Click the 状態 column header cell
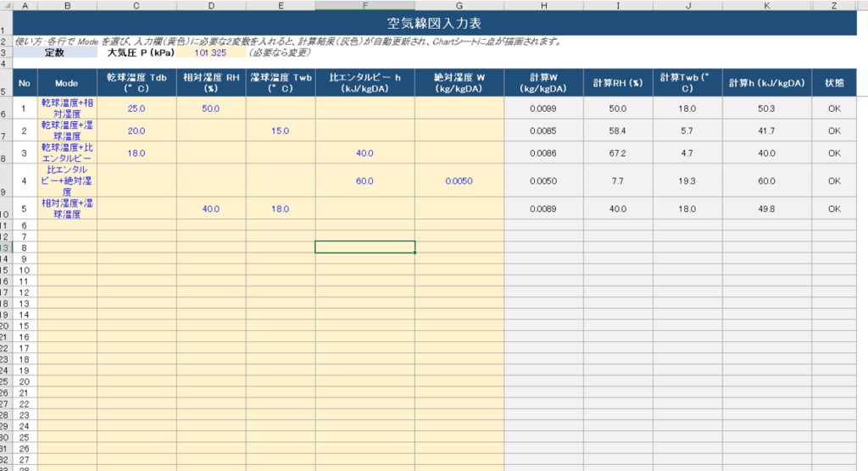 coord(834,83)
